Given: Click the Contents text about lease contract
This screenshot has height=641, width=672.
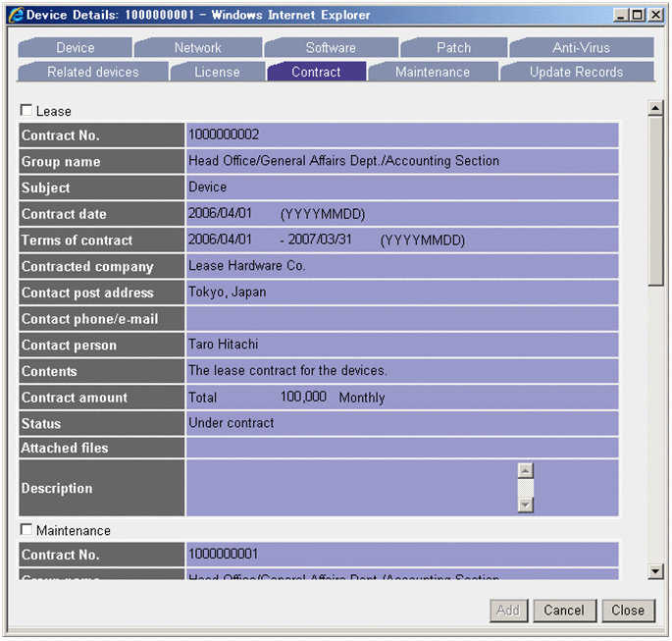Looking at the screenshot, I should pyautogui.click(x=287, y=370).
